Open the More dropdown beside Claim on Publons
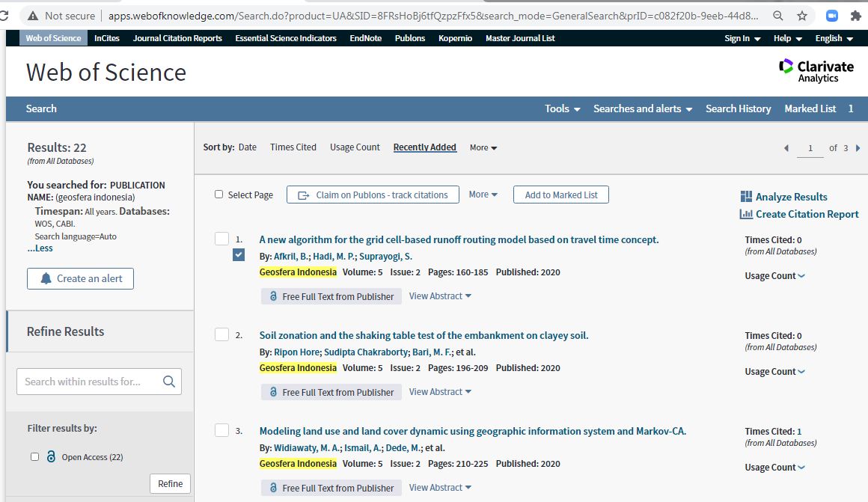Image resolution: width=868 pixels, height=502 pixels. 483,195
